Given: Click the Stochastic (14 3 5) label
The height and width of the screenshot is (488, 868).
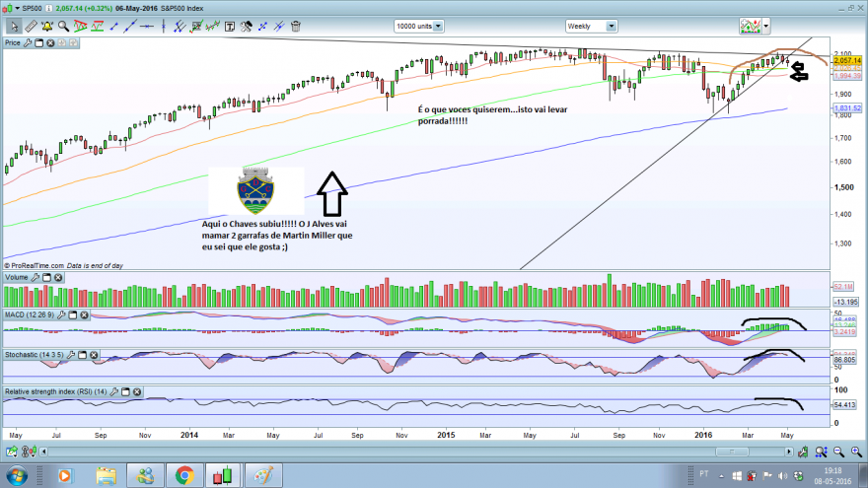Looking at the screenshot, I should coord(35,355).
